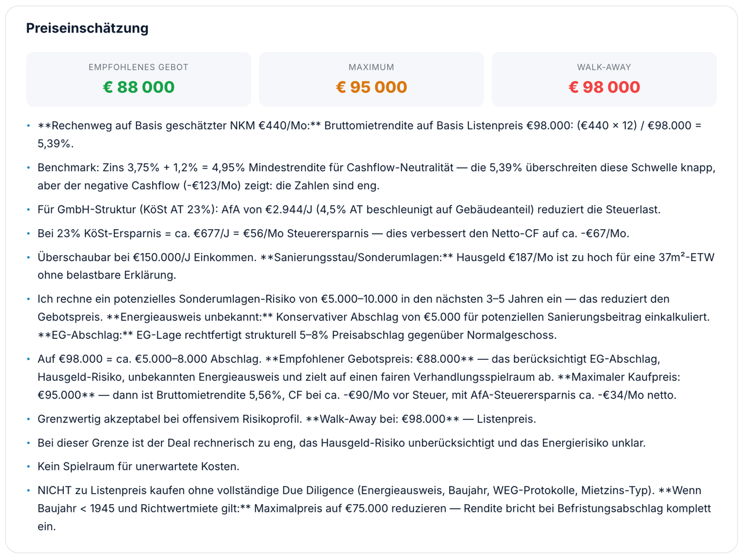Click the Benchmark Zins 3,75% bullet

click(371, 176)
